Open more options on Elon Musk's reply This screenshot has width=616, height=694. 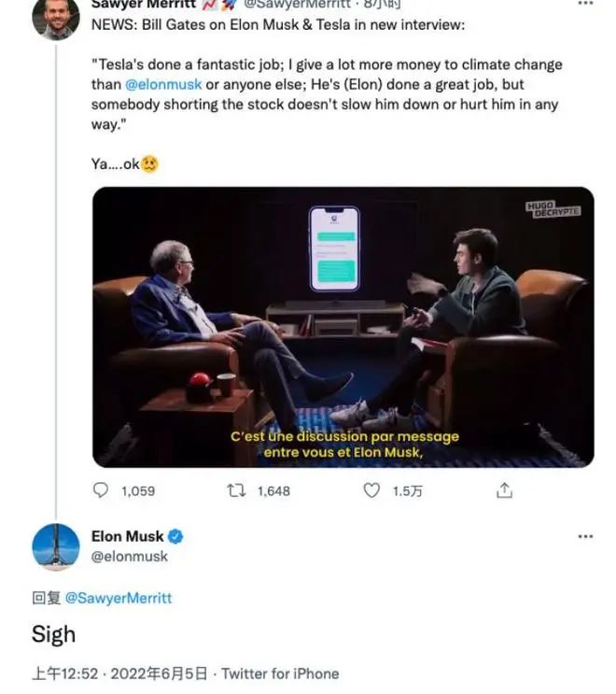[x=585, y=537]
